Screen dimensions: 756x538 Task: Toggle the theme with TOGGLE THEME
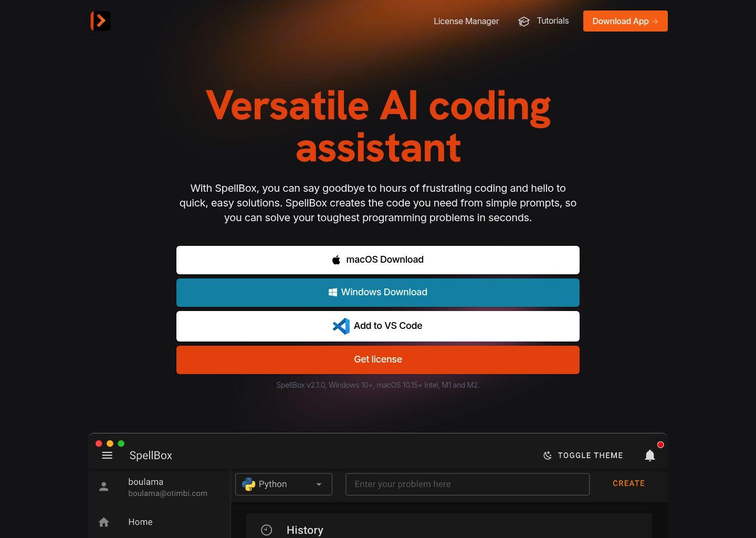pyautogui.click(x=590, y=456)
